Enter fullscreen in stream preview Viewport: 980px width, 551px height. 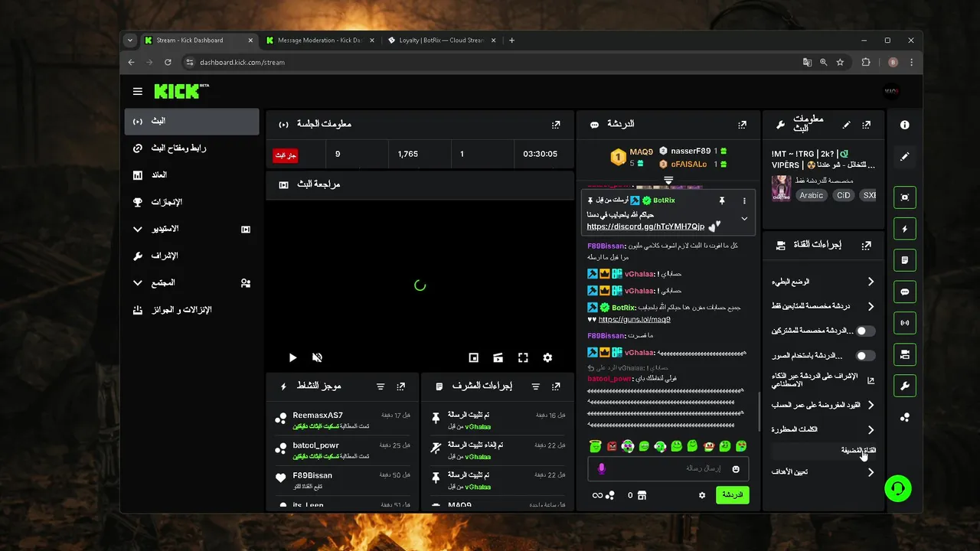point(523,357)
